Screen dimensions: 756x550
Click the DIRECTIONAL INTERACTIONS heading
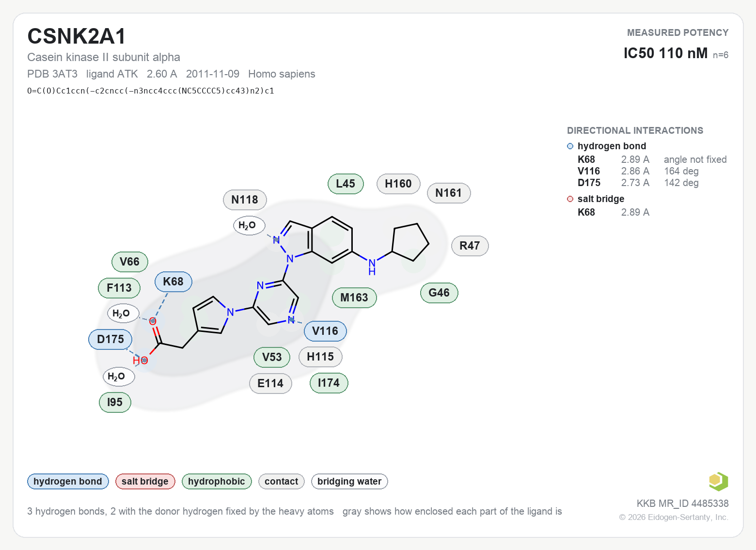tap(635, 130)
